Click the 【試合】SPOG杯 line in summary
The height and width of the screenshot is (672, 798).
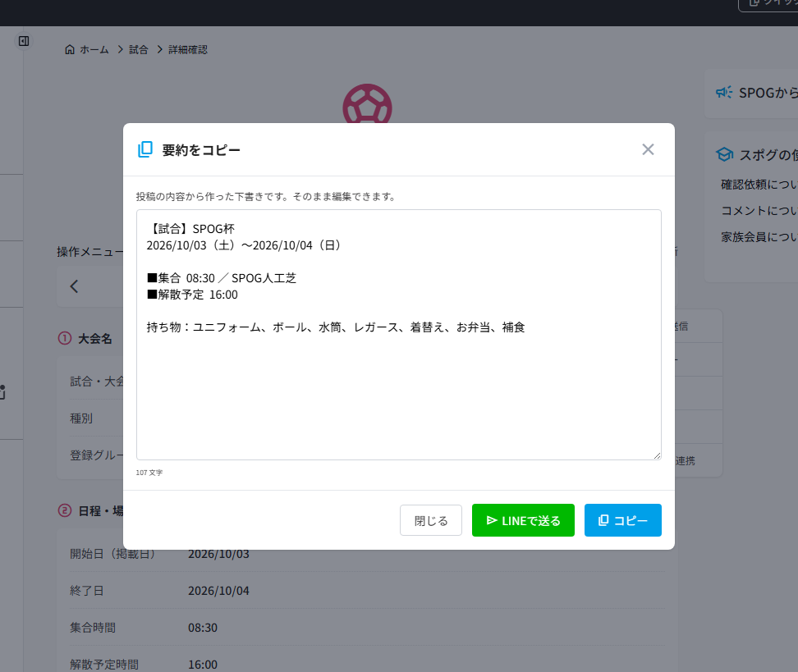191,229
